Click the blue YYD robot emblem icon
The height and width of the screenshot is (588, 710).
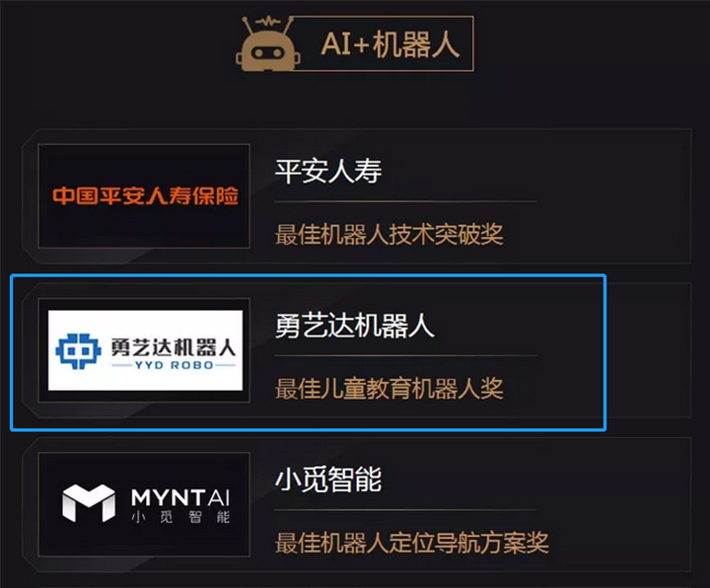point(78,351)
